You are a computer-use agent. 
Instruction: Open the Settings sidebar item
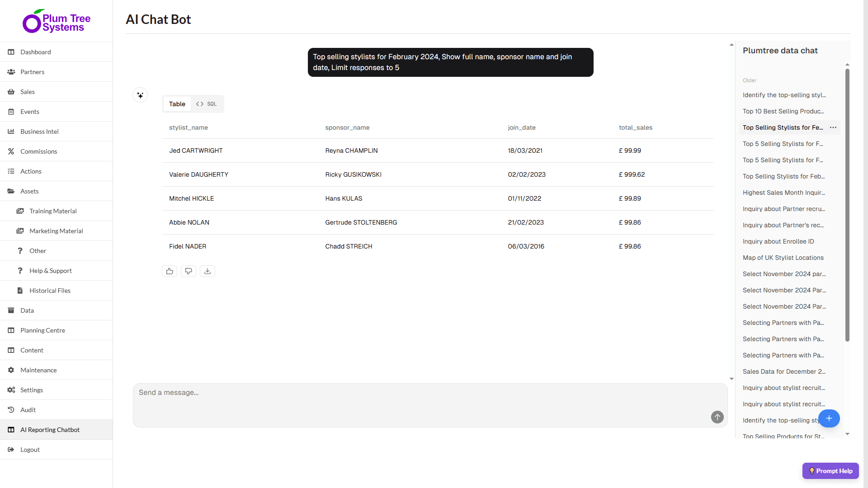(x=32, y=390)
